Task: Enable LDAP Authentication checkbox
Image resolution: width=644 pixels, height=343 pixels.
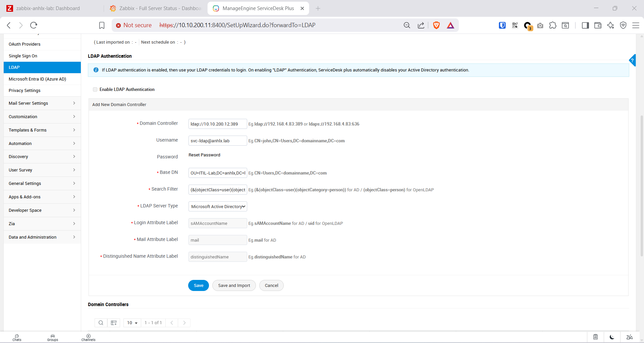Action: [95, 90]
